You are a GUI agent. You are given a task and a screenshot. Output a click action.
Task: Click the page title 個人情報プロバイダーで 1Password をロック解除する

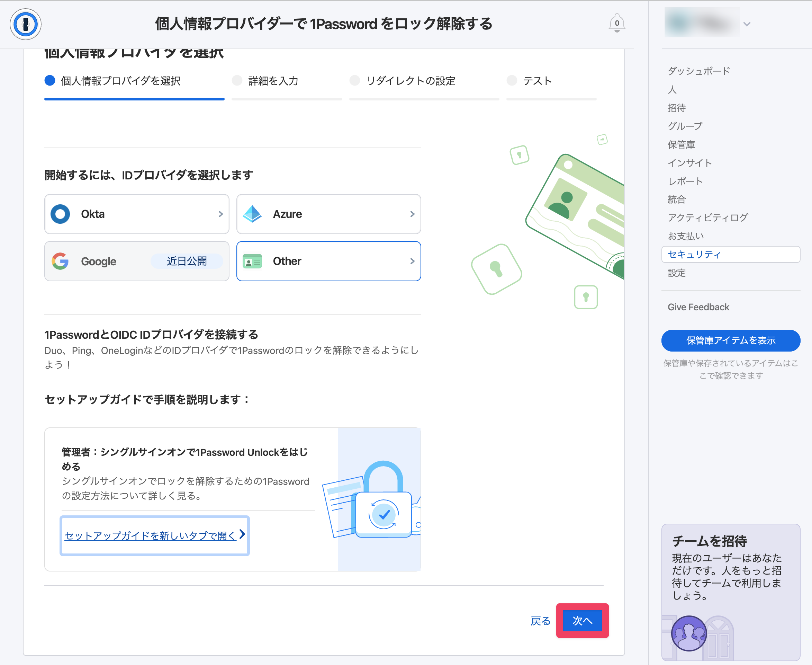coord(324,24)
